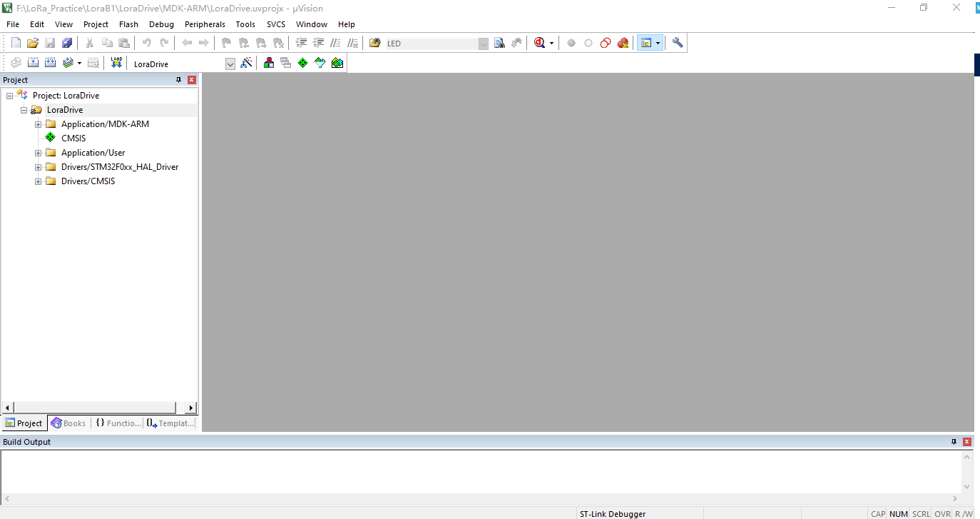Open the Debug menu

point(161,24)
